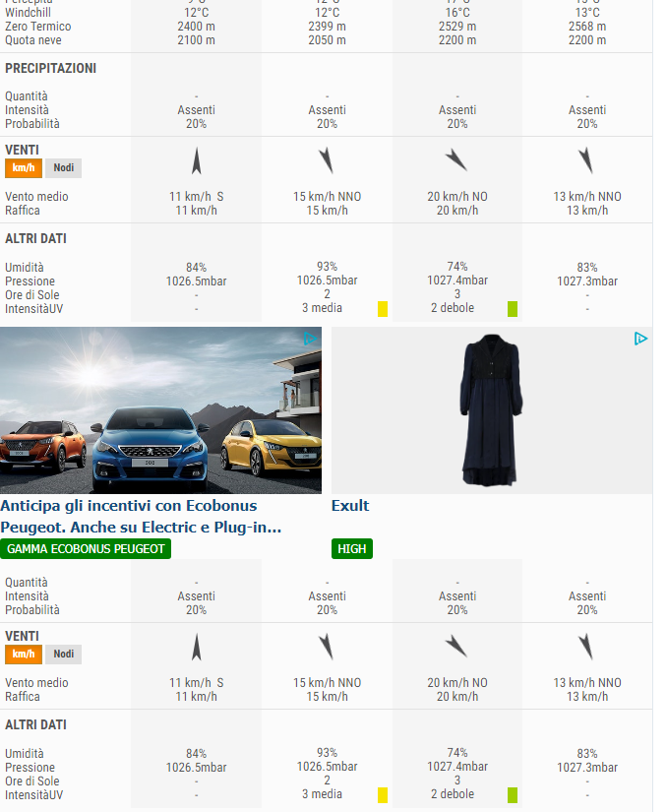Click the NO wind arrow above the ads
Image resolution: width=667 pixels, height=812 pixels.
pos(456,160)
